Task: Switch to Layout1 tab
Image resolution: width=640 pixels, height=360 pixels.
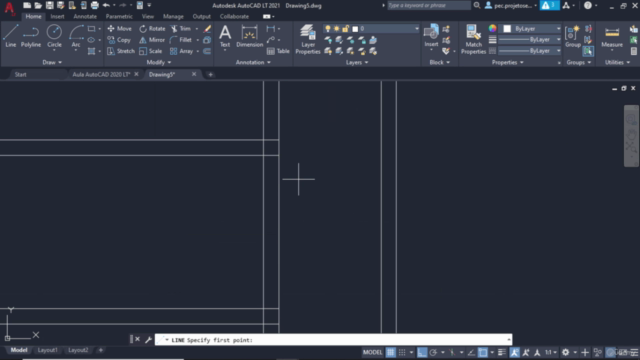Action: click(47, 350)
